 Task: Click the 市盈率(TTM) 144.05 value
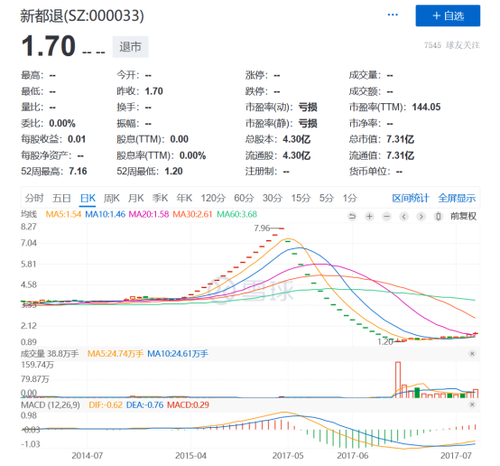coord(426,107)
